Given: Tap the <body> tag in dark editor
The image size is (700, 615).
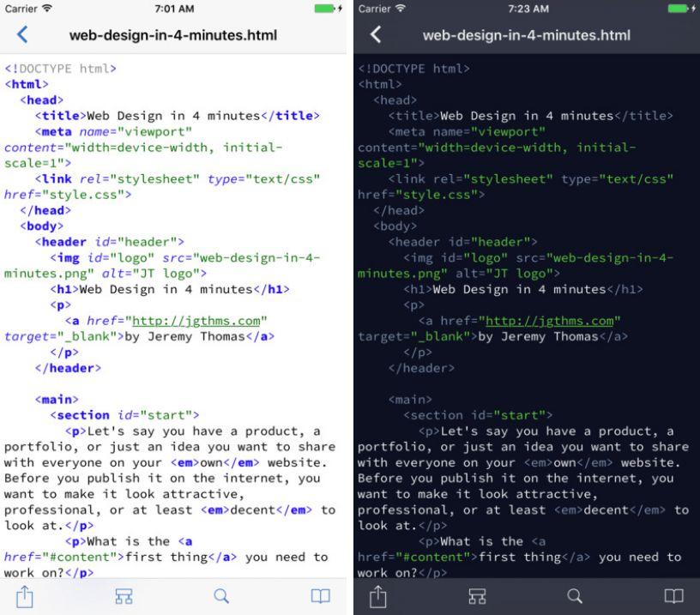Looking at the screenshot, I should pyautogui.click(x=395, y=226).
